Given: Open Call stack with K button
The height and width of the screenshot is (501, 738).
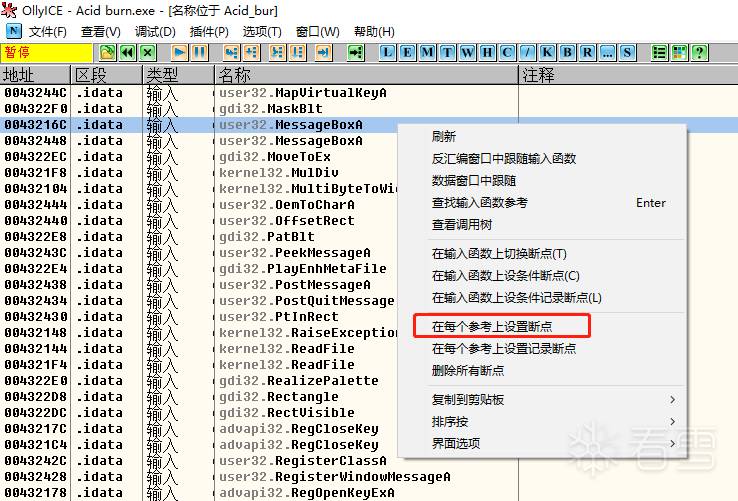Looking at the screenshot, I should [547, 52].
